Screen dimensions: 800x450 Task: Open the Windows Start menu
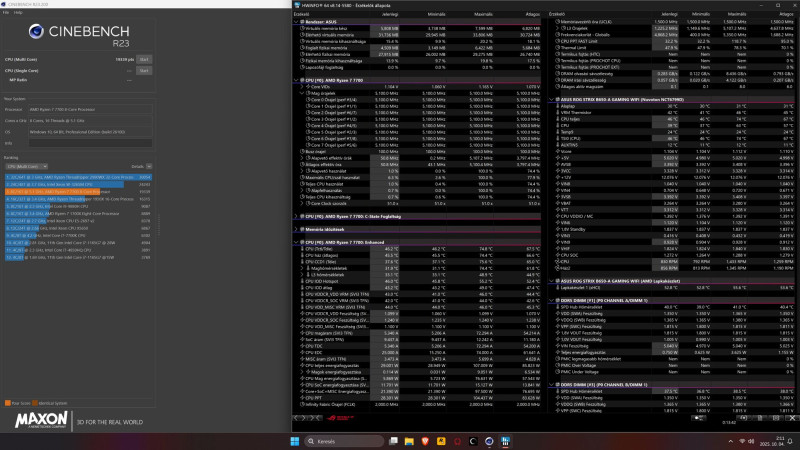(x=295, y=441)
